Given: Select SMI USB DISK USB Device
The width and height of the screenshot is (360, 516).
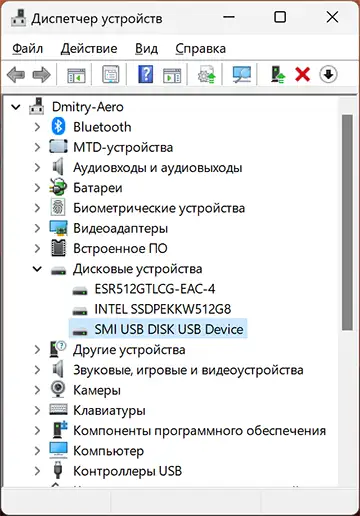Looking at the screenshot, I should pos(169,329).
